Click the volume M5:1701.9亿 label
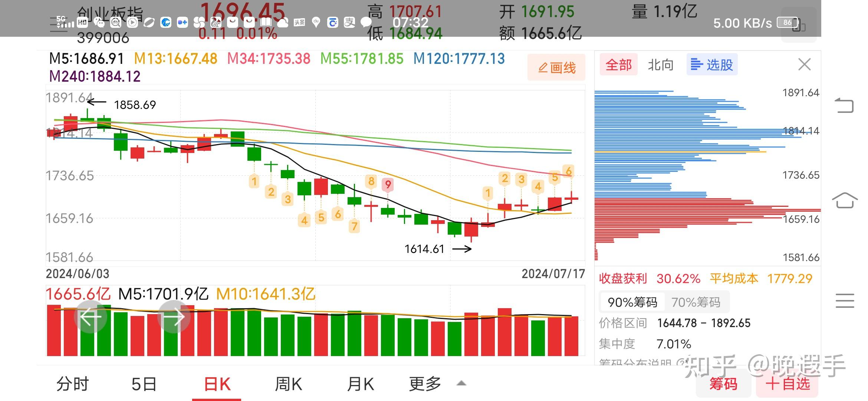This screenshot has height=401, width=868. click(x=164, y=294)
